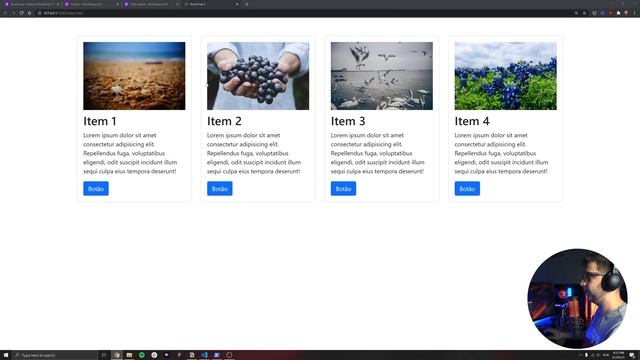Screen dimensions: 640x360
Task: Close the active fourth browser tab
Action: click(x=237, y=4)
